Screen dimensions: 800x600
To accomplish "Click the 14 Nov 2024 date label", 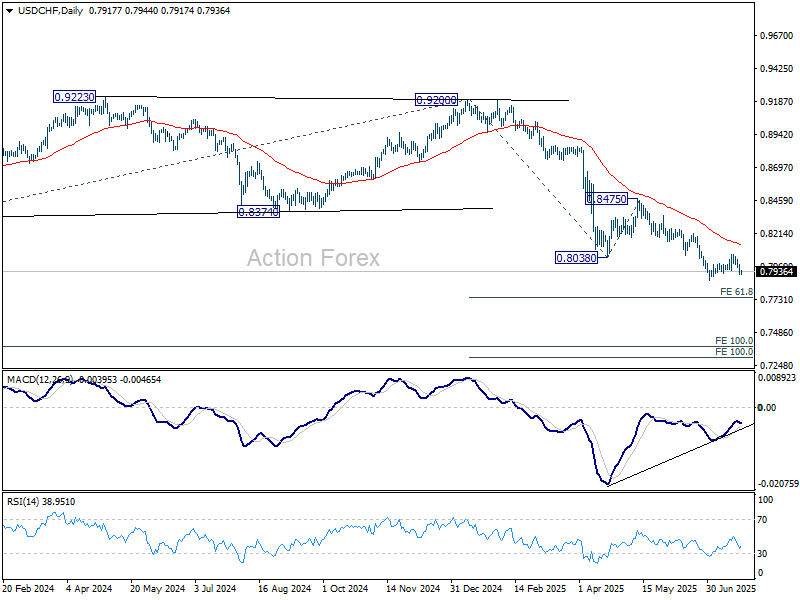I will click(x=413, y=589).
